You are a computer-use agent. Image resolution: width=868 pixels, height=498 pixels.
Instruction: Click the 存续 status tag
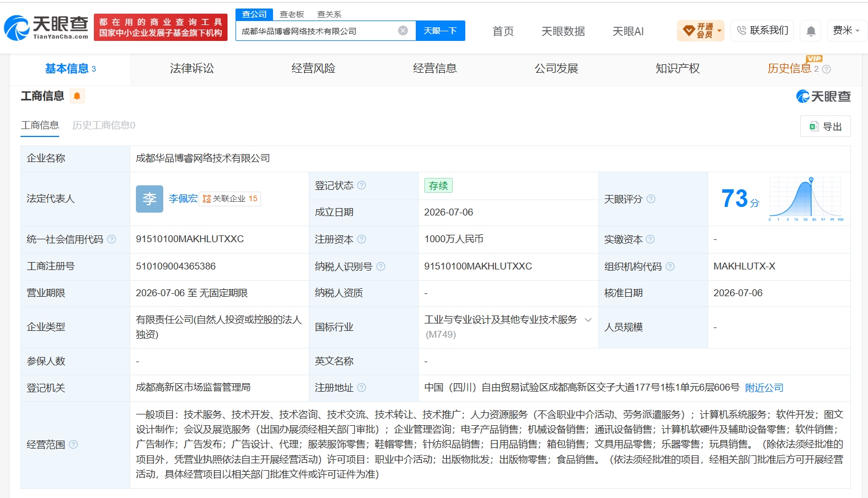tap(438, 185)
